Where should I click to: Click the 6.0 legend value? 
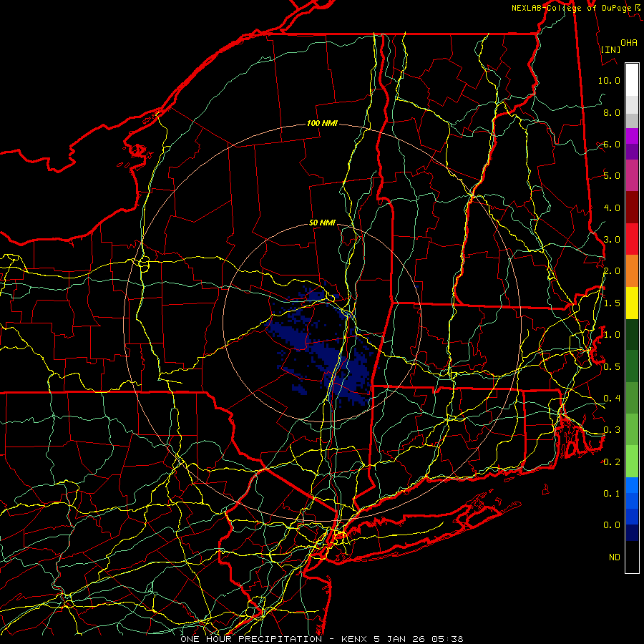[x=612, y=144]
